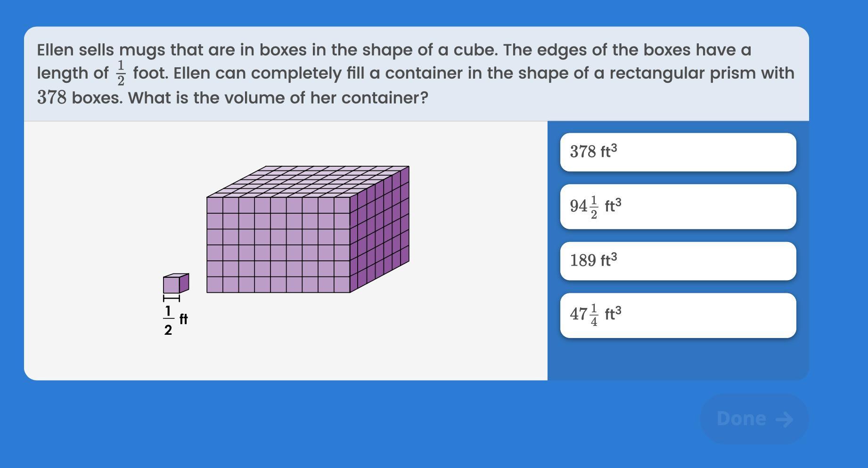Click the 1/2 fraction label below cube
The image size is (868, 468).
pos(168,321)
